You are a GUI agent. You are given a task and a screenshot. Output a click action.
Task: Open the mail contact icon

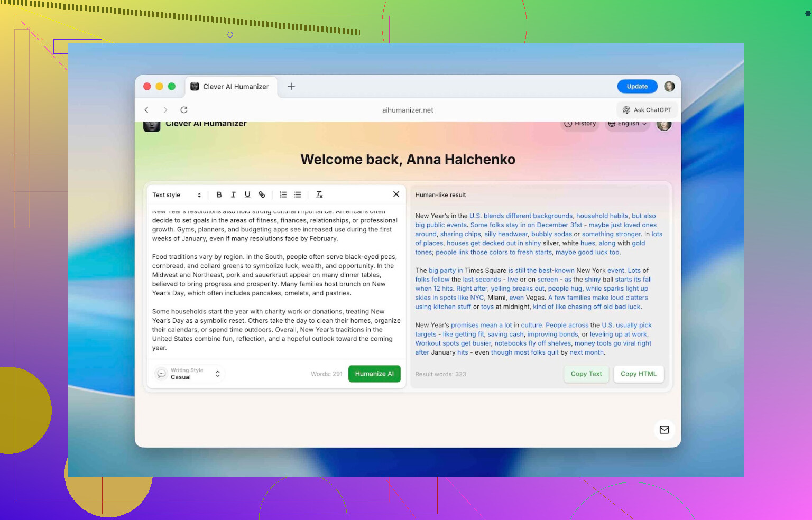664,430
